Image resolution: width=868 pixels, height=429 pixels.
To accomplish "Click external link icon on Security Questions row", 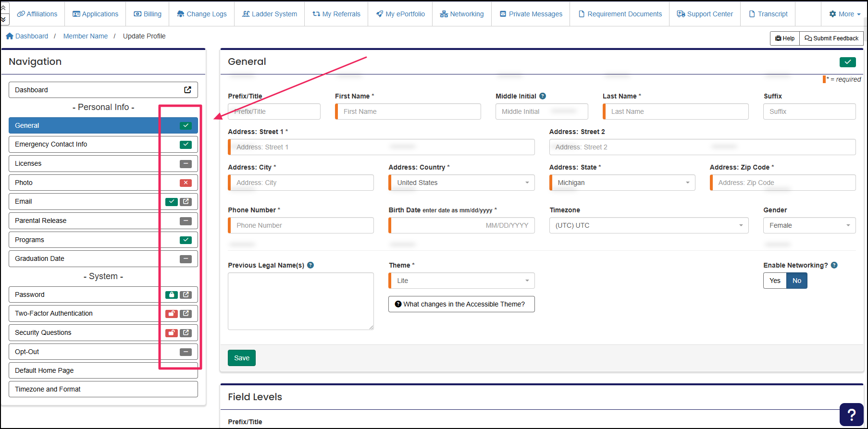I will (186, 333).
